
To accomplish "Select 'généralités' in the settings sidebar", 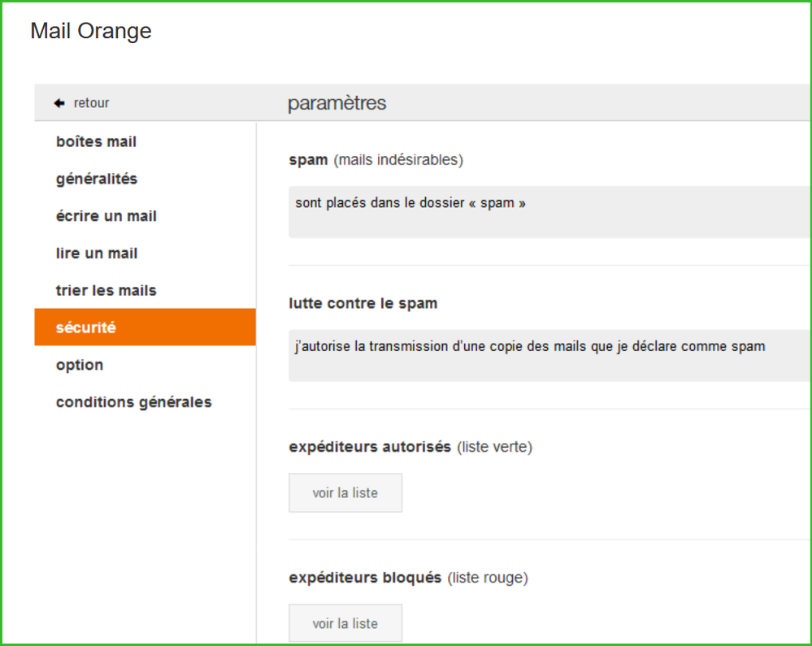I will coord(97,179).
